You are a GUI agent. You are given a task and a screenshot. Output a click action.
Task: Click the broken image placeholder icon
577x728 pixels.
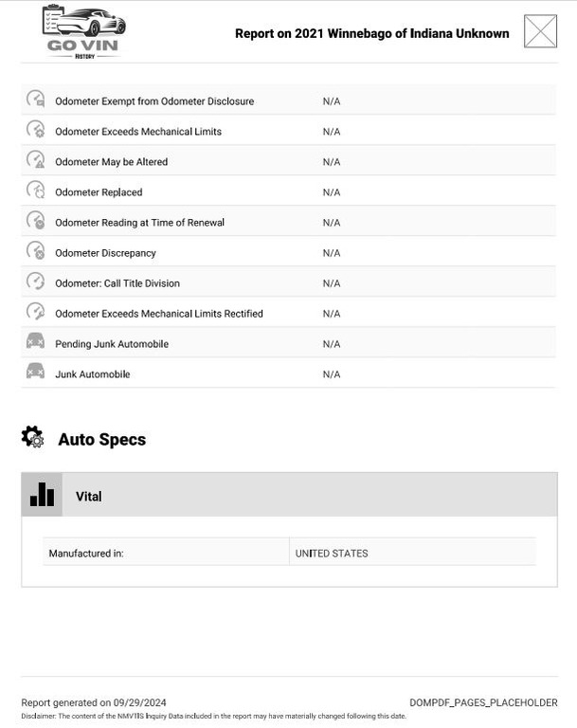541,31
